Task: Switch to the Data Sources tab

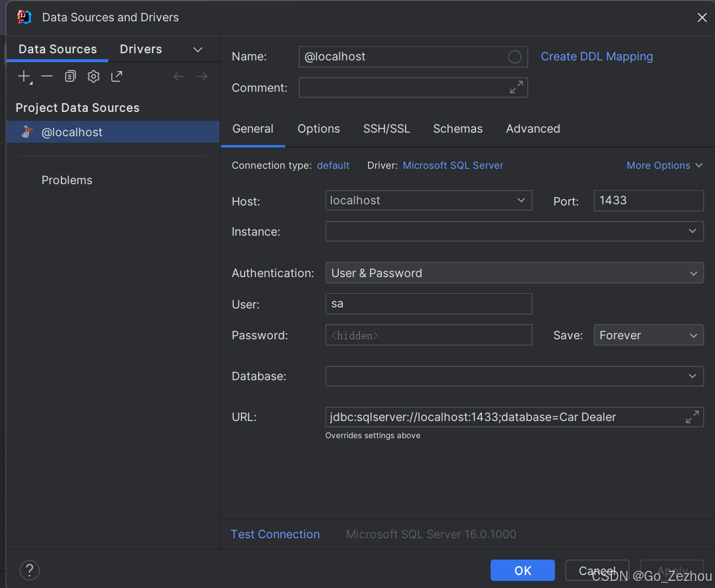Action: pos(57,49)
